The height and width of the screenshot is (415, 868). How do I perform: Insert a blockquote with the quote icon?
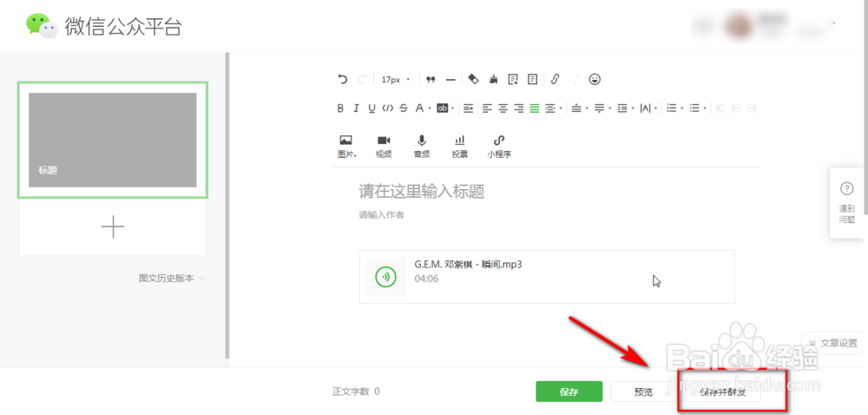431,80
